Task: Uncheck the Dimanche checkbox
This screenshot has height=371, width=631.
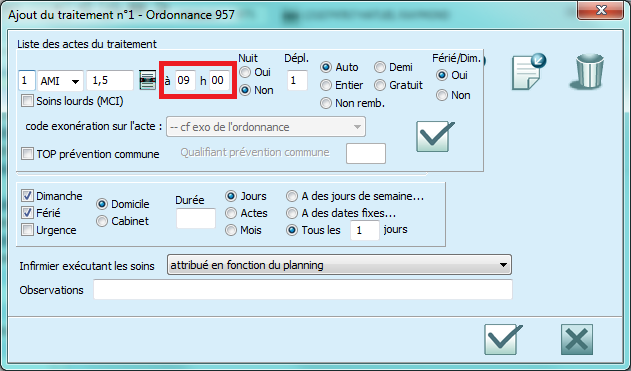Action: click(27, 196)
